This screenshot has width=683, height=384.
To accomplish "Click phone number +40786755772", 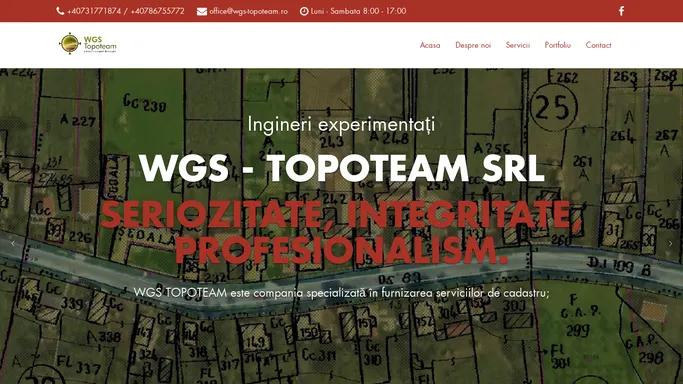I will 157,11.
